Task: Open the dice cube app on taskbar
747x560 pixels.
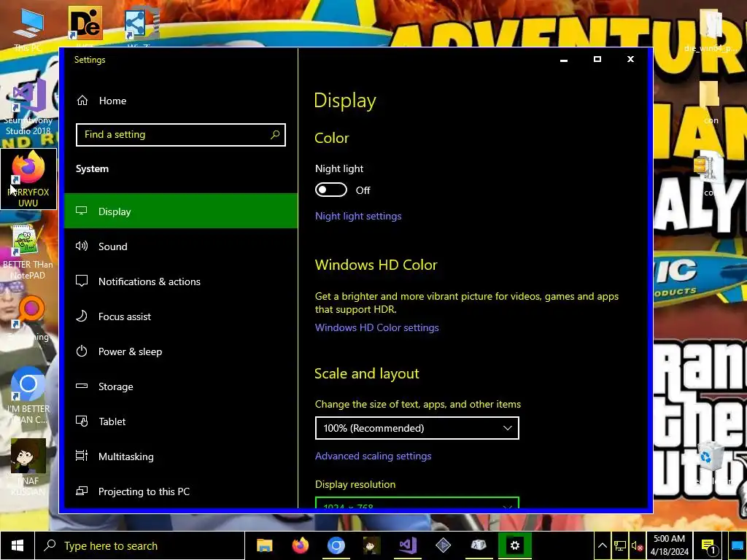Action: click(479, 545)
